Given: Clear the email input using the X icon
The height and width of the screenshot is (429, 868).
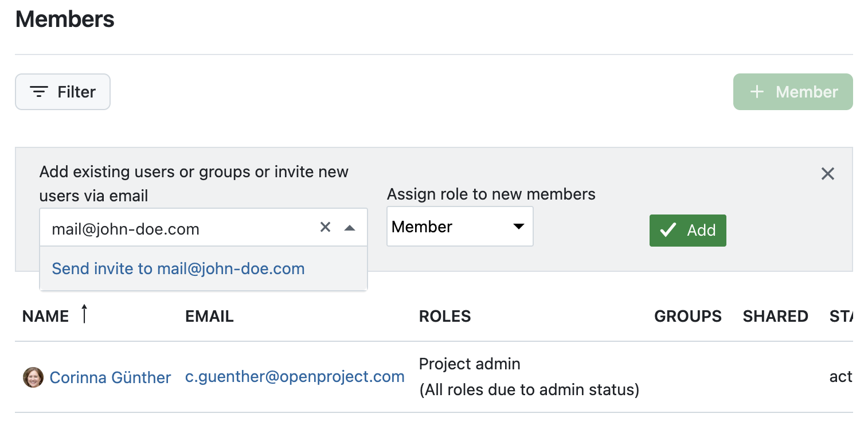Looking at the screenshot, I should pos(325,227).
